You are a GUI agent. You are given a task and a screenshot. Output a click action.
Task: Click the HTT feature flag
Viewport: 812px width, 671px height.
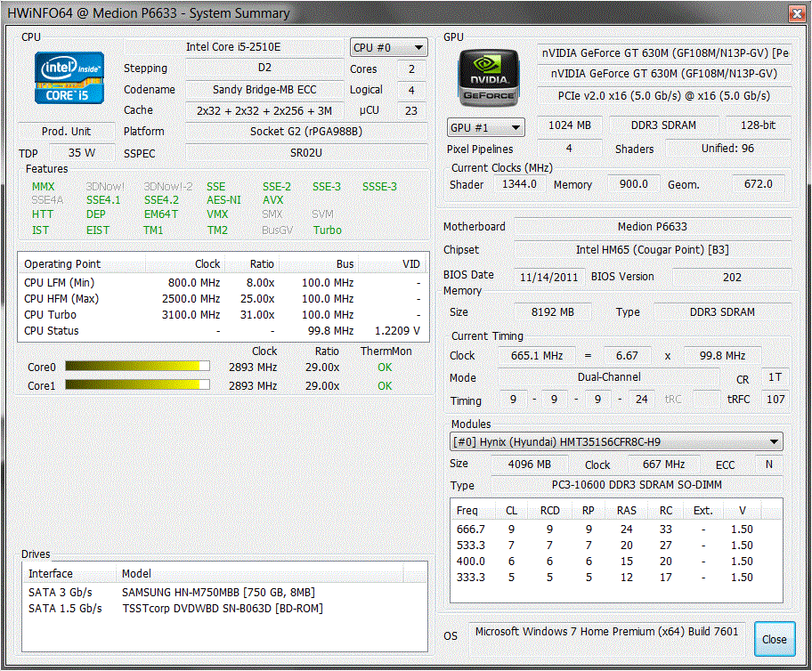click(x=43, y=214)
